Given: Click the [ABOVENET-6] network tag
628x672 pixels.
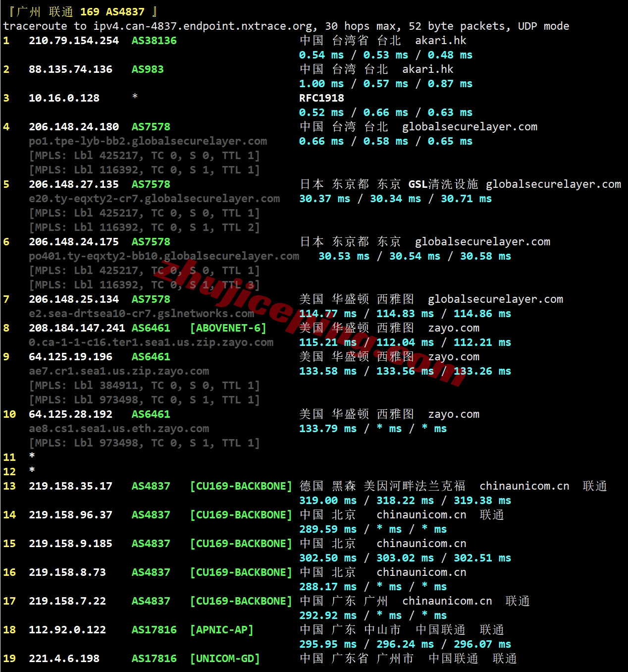Looking at the screenshot, I should [x=228, y=328].
